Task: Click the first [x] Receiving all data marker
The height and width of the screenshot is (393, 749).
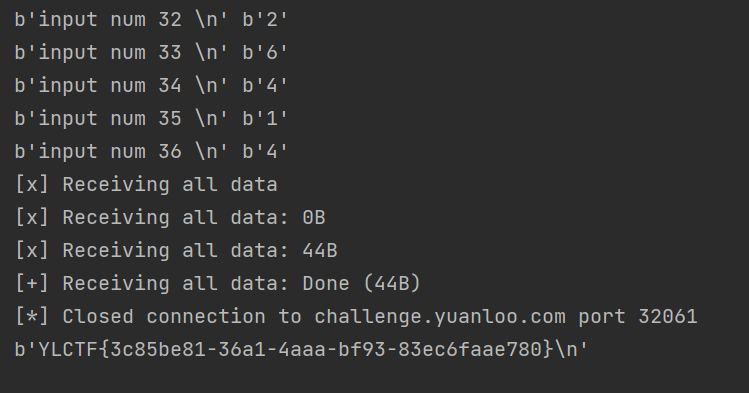Action: [32, 185]
